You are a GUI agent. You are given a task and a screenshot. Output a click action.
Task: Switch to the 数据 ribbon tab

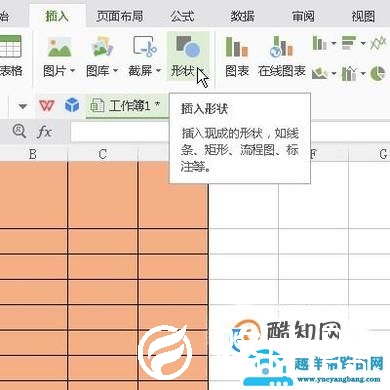click(242, 16)
